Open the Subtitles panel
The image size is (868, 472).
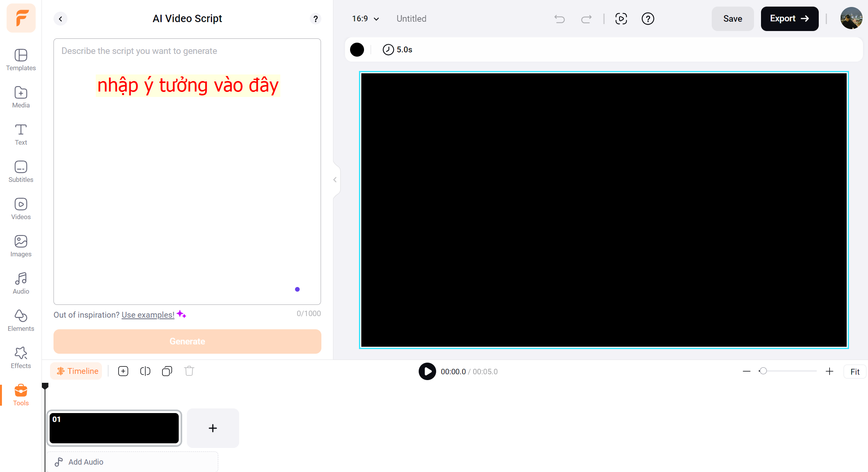(x=20, y=171)
